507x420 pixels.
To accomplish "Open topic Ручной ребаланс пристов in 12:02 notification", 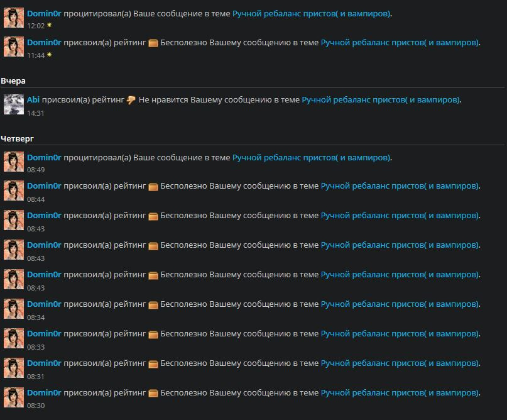I will pos(312,14).
